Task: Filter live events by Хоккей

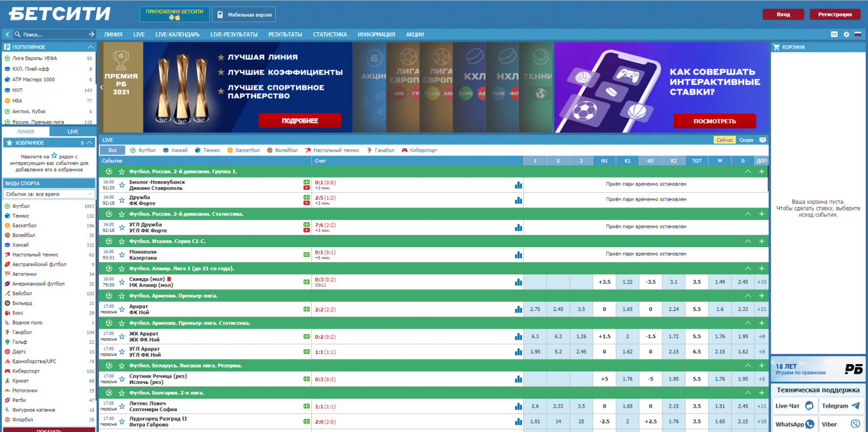Action: tap(175, 150)
